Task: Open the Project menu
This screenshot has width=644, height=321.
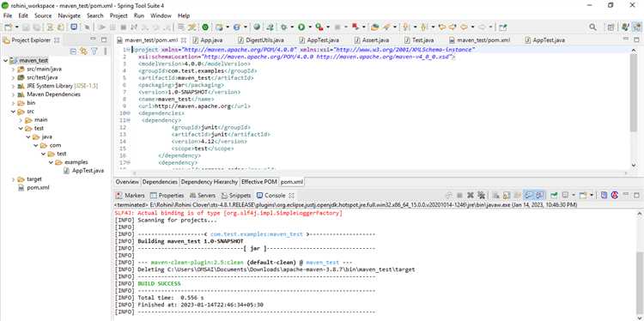Action: point(118,15)
